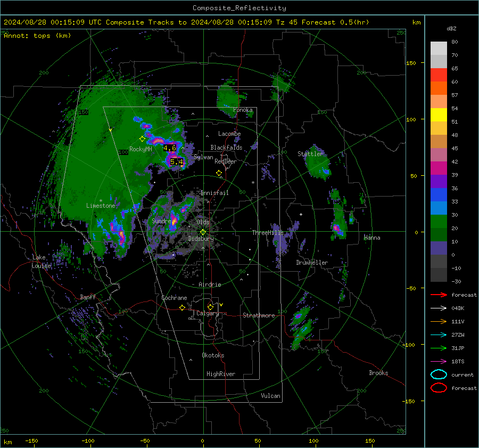This screenshot has width=479, height=448.
Task: Select the Vulcan label
Action: pos(271,396)
